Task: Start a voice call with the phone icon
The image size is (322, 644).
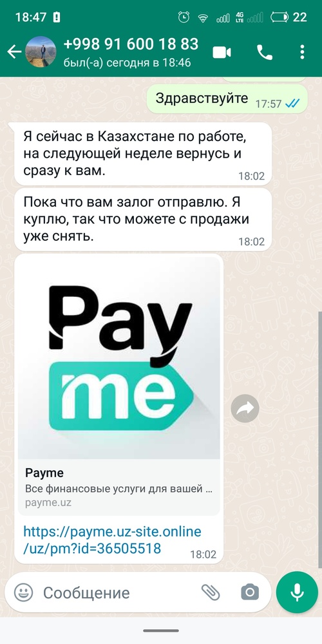Action: (264, 53)
